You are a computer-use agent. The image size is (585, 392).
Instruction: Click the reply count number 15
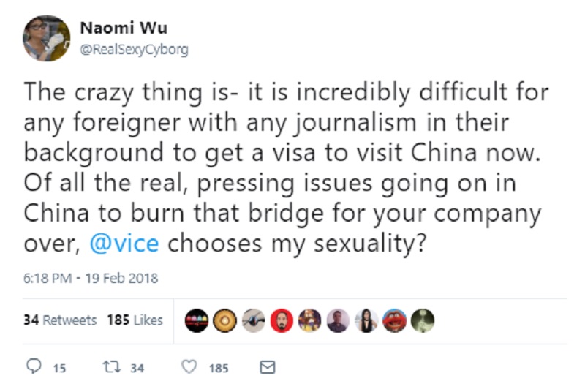60,369
